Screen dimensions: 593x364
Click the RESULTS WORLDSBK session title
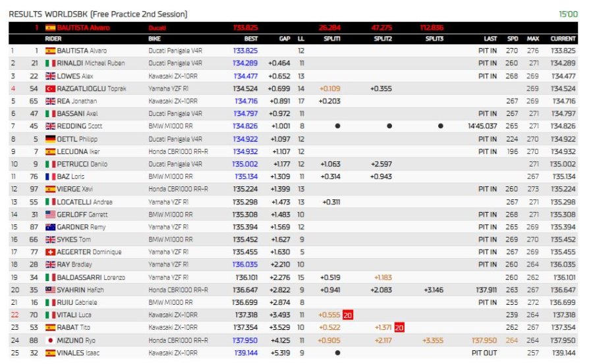click(98, 14)
